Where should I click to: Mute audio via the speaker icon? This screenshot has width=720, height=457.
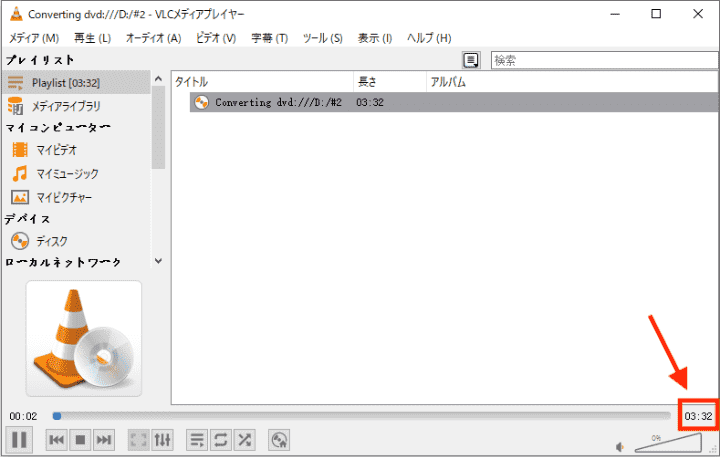[x=620, y=446]
